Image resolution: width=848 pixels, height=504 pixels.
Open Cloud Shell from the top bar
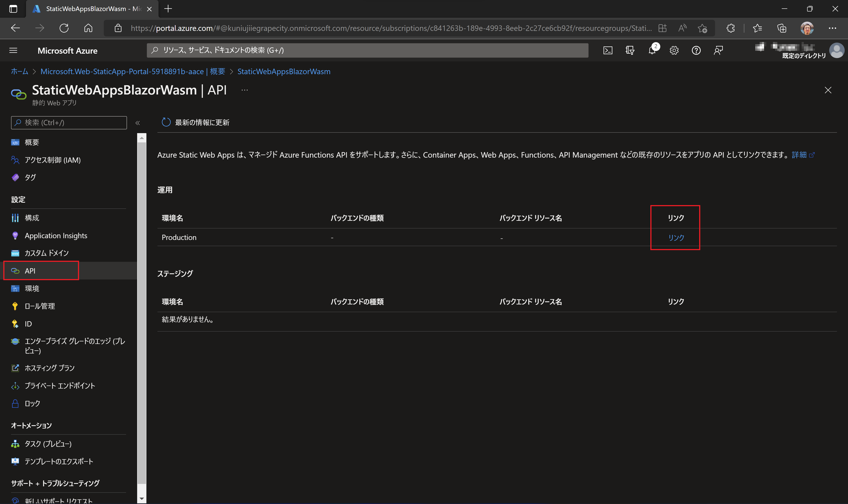pos(608,51)
